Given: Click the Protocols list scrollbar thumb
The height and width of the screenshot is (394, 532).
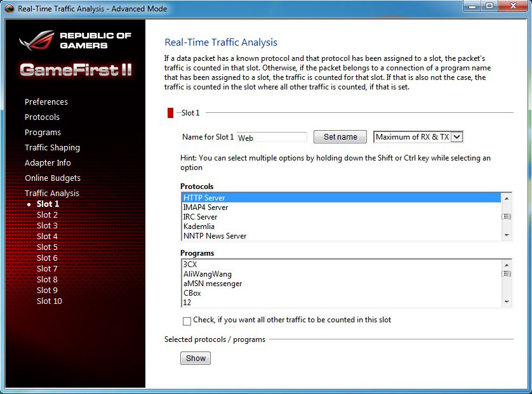Looking at the screenshot, I should click(x=506, y=216).
